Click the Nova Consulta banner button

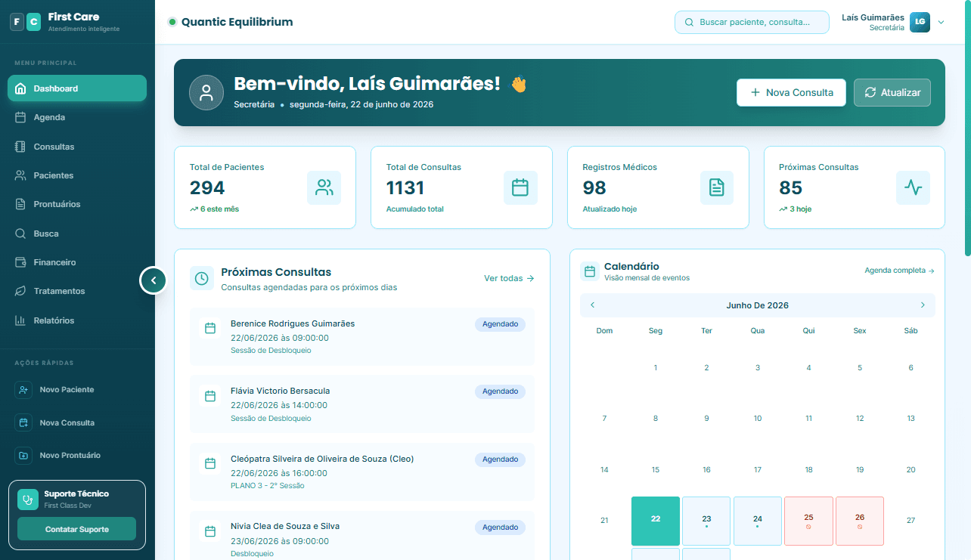coord(791,92)
